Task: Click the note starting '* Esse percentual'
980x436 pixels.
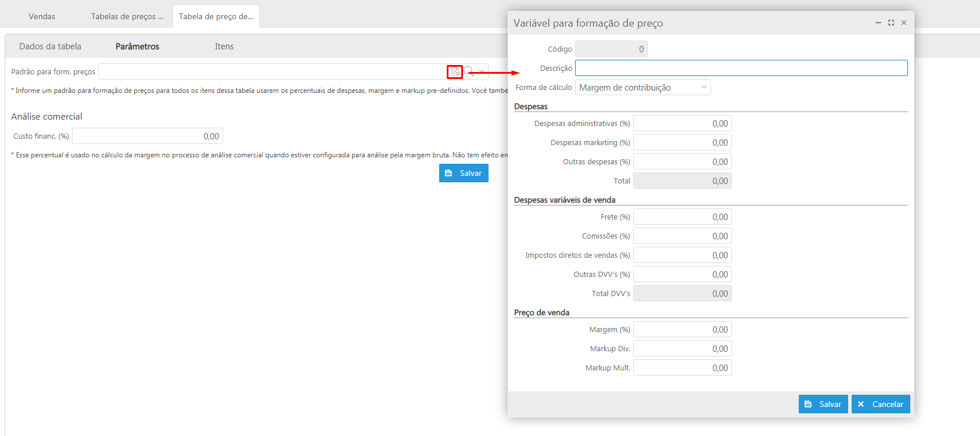Action: pos(260,155)
